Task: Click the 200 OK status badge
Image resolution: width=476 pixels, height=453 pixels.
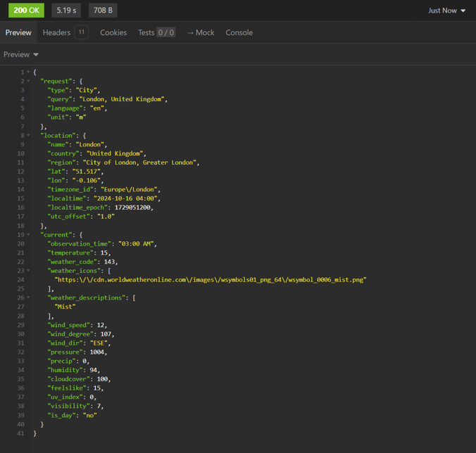Action: pyautogui.click(x=27, y=11)
